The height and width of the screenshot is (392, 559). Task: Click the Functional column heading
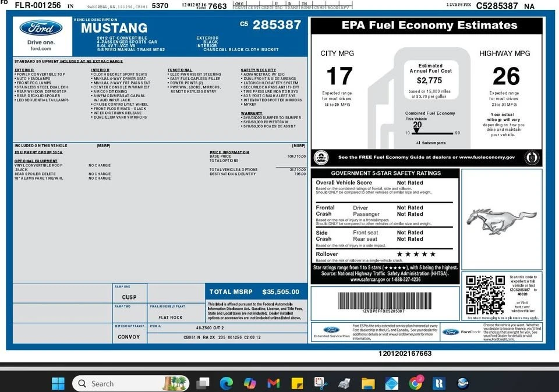(180, 70)
